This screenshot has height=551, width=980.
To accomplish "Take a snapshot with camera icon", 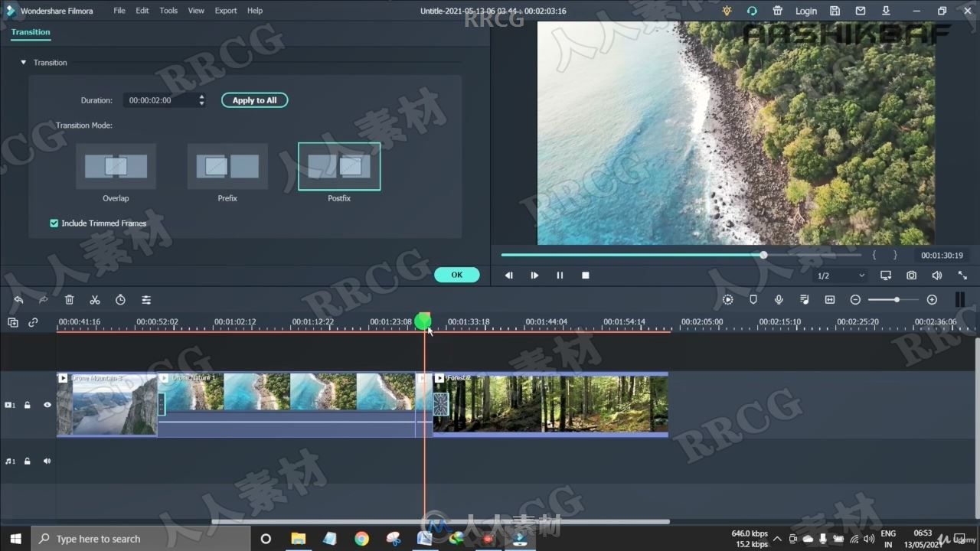I will click(x=911, y=275).
